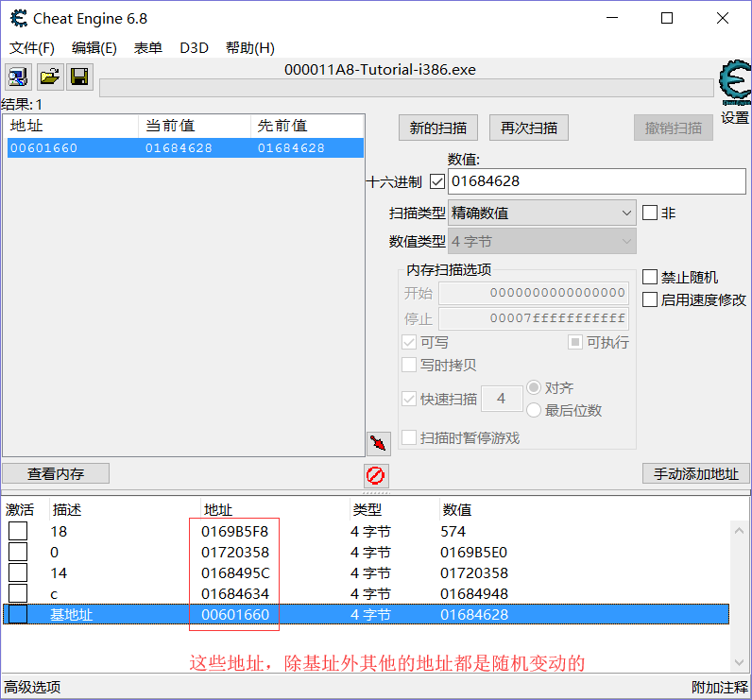The image size is (752, 700).
Task: Click the 再次扫描 button
Action: 528,128
